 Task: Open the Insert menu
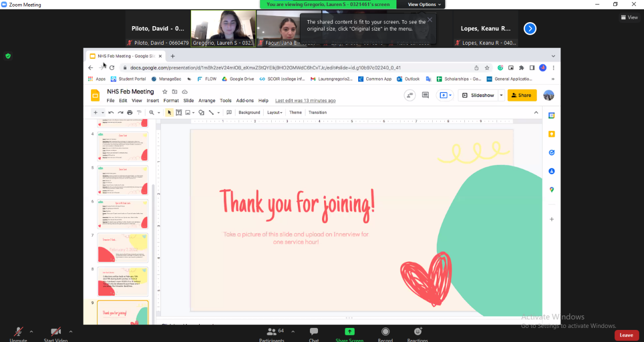tap(152, 101)
